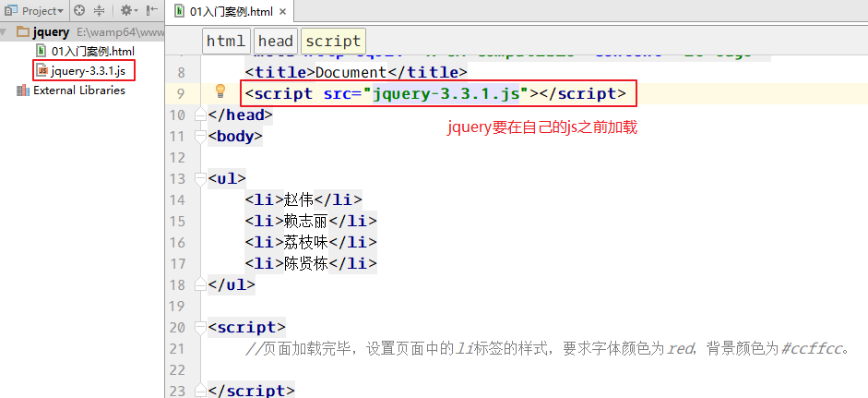
Task: Click the html file icon beside 01入门案例.html
Action: click(42, 51)
